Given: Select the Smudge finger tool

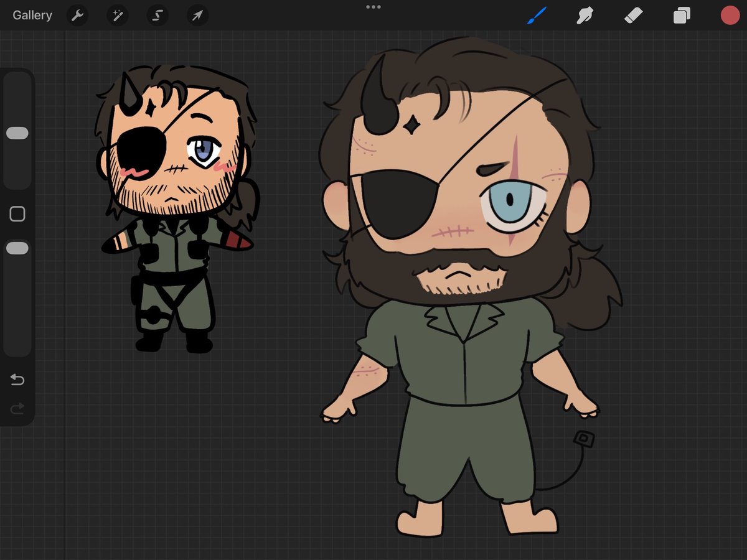Looking at the screenshot, I should (x=585, y=16).
